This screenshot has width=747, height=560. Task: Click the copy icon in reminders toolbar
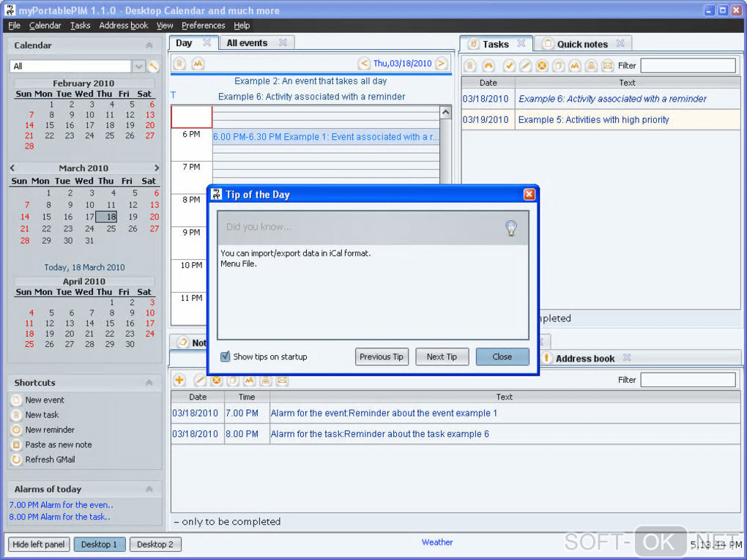click(x=232, y=380)
